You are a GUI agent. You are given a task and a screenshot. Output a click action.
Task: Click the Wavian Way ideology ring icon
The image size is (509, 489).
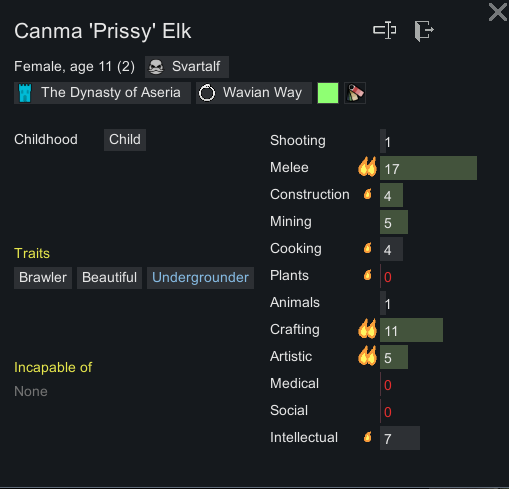[x=207, y=93]
